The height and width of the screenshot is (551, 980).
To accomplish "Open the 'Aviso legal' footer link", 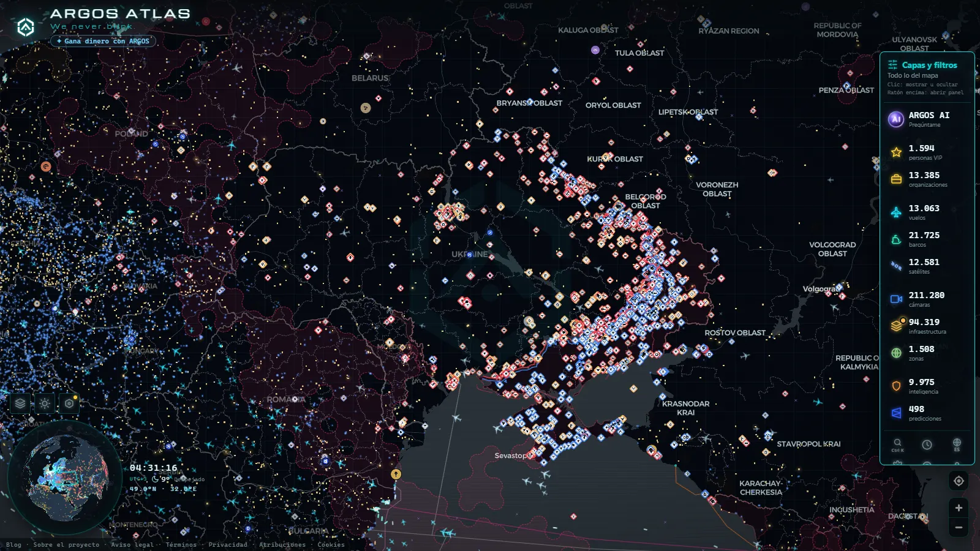I will point(132,544).
